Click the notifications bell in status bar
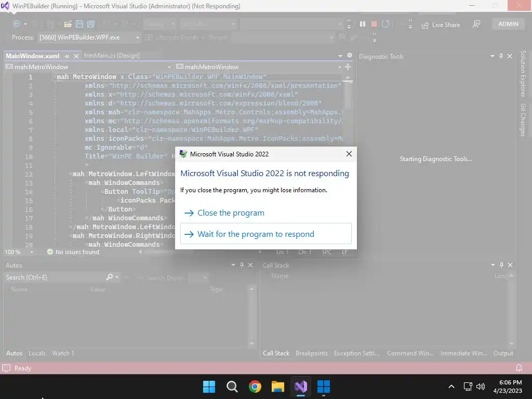The image size is (532, 399). click(519, 368)
